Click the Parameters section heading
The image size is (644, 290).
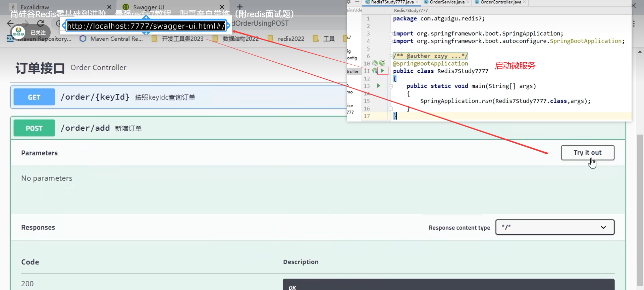click(40, 153)
